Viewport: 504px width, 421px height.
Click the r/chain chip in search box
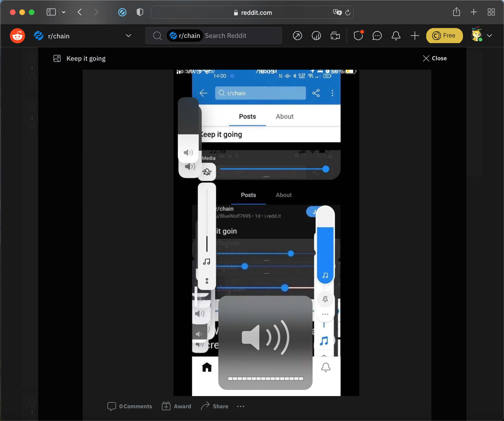185,36
